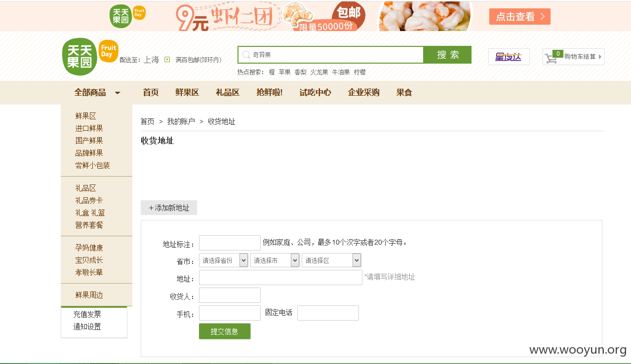Click breadcrumb 我的账户

(181, 121)
